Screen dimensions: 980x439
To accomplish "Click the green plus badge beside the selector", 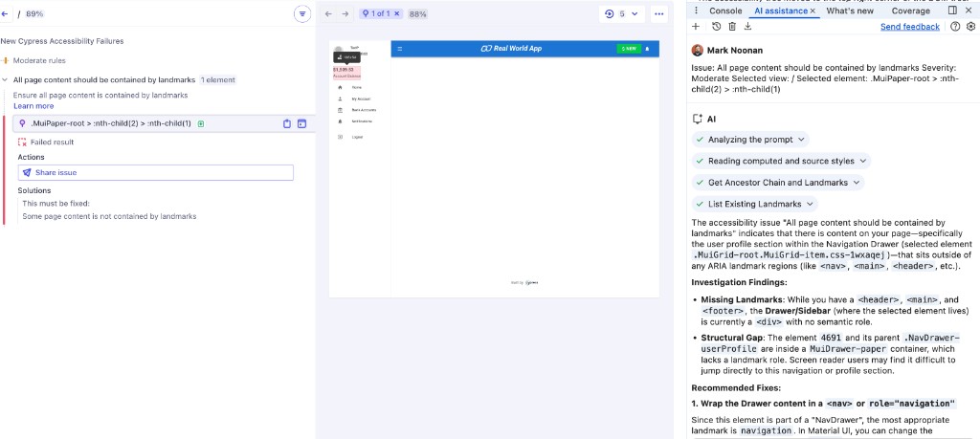I will [201, 123].
